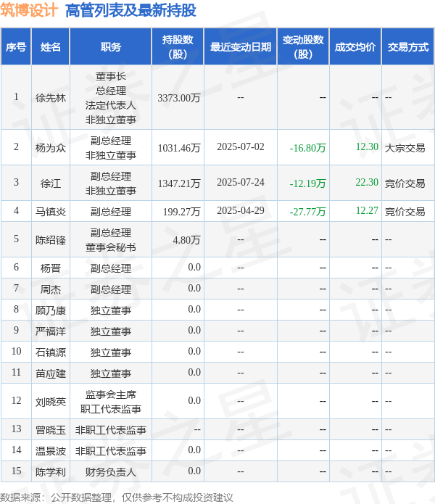
Task: Click the 董事长 position text
Action: 110,76
